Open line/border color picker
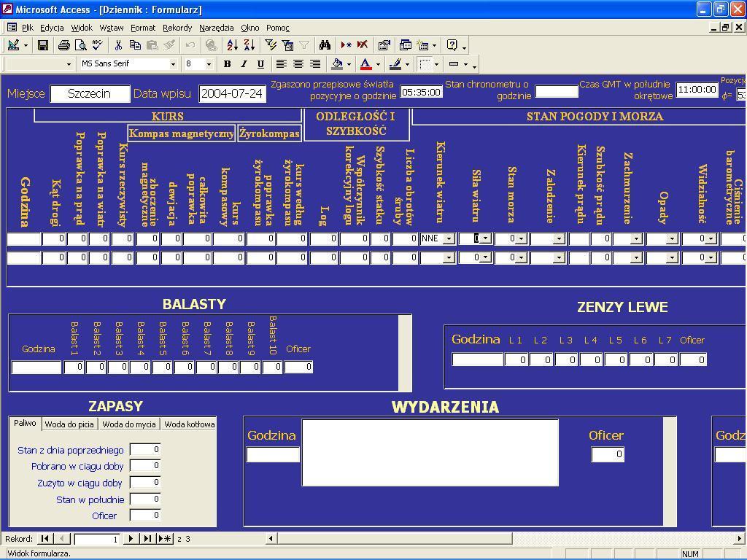Screen dimensions: 747x560 pyautogui.click(x=407, y=64)
